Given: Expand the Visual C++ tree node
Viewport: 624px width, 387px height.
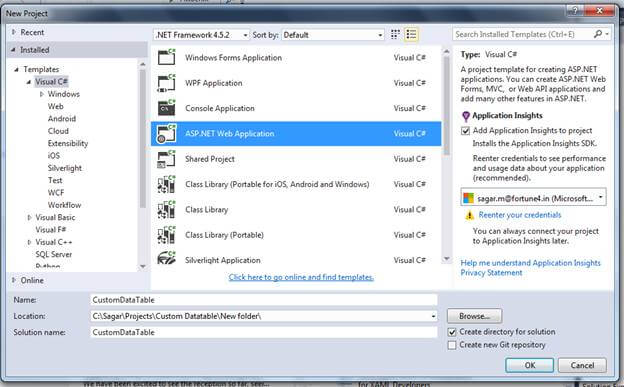Looking at the screenshot, I should [29, 242].
